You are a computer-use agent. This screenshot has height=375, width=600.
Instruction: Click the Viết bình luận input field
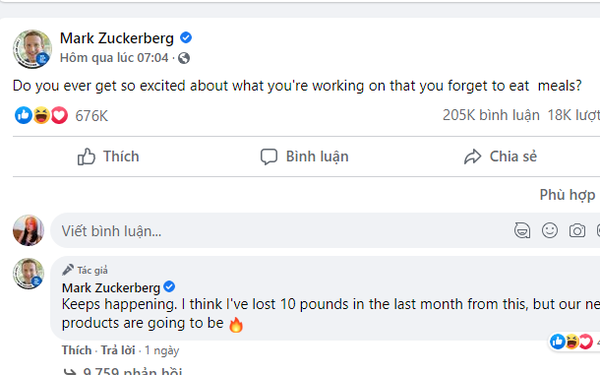[283, 231]
